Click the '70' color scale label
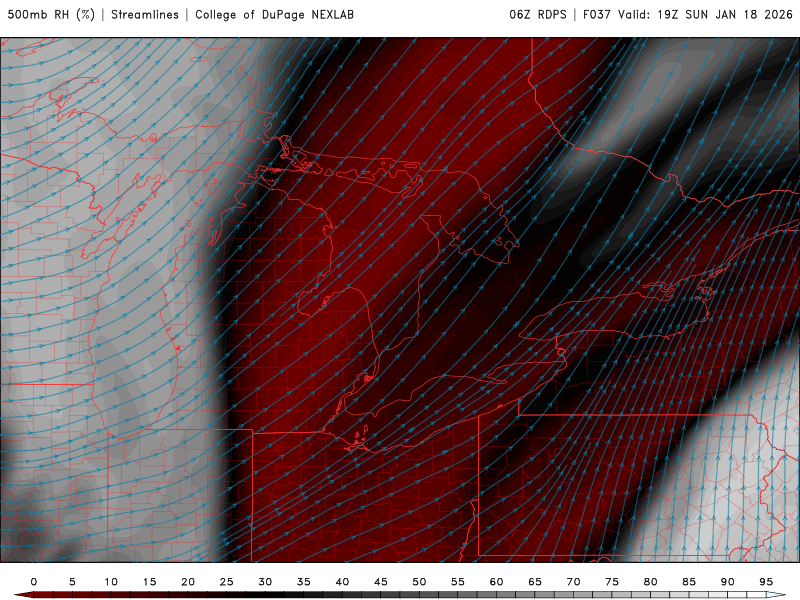The height and width of the screenshot is (600, 800). pos(573,582)
